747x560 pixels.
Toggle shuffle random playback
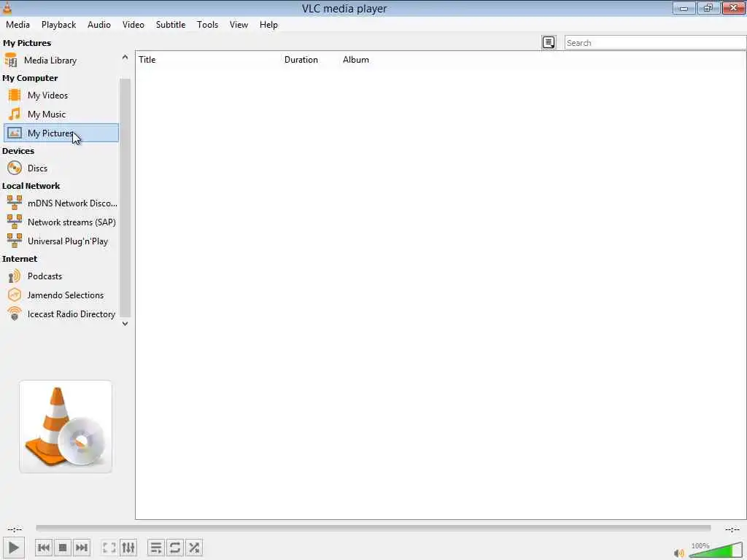coord(194,548)
